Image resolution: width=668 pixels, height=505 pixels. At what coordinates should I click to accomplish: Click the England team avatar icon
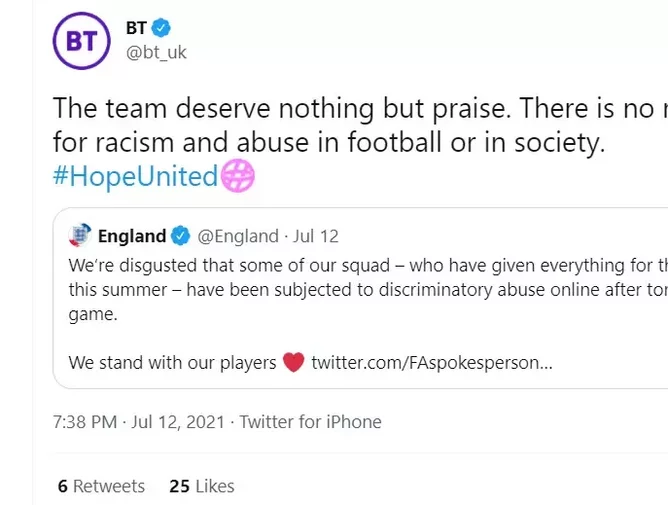80,235
